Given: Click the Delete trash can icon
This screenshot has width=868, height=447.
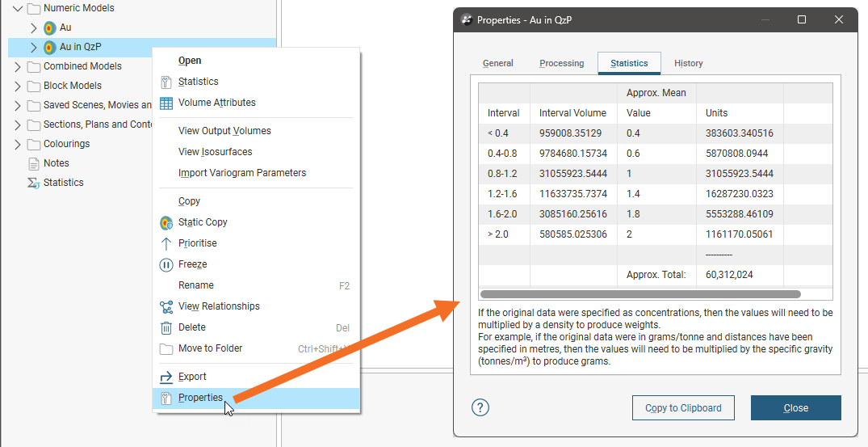Looking at the screenshot, I should (x=166, y=328).
